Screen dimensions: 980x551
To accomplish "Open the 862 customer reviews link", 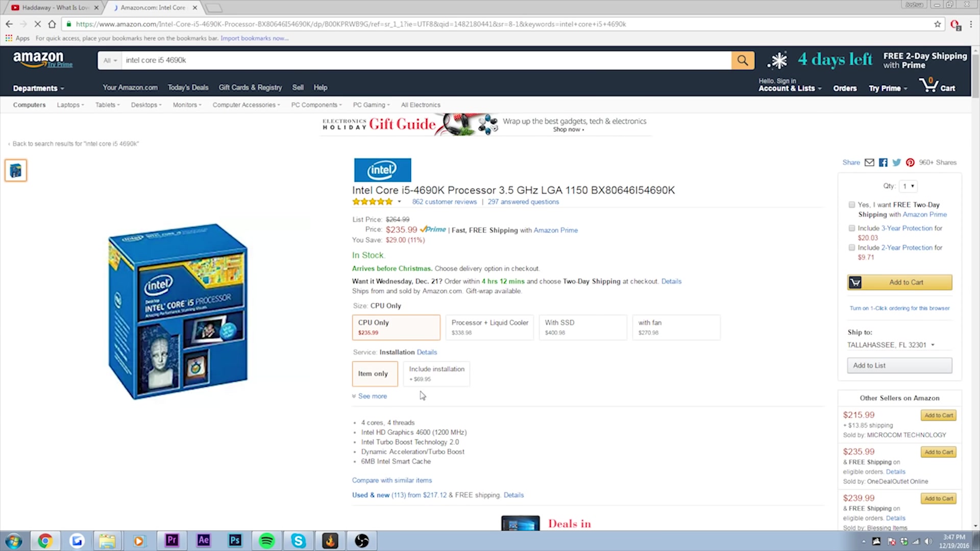I will point(444,202).
